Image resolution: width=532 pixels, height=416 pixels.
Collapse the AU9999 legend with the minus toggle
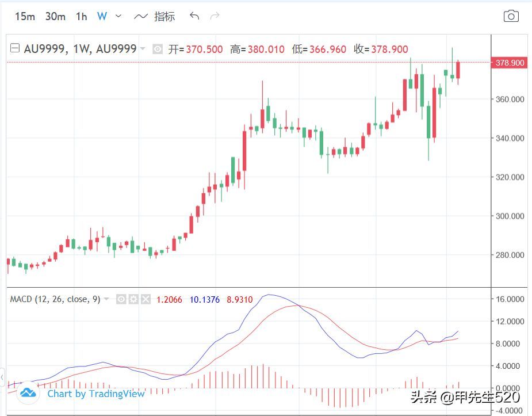[x=14, y=49]
